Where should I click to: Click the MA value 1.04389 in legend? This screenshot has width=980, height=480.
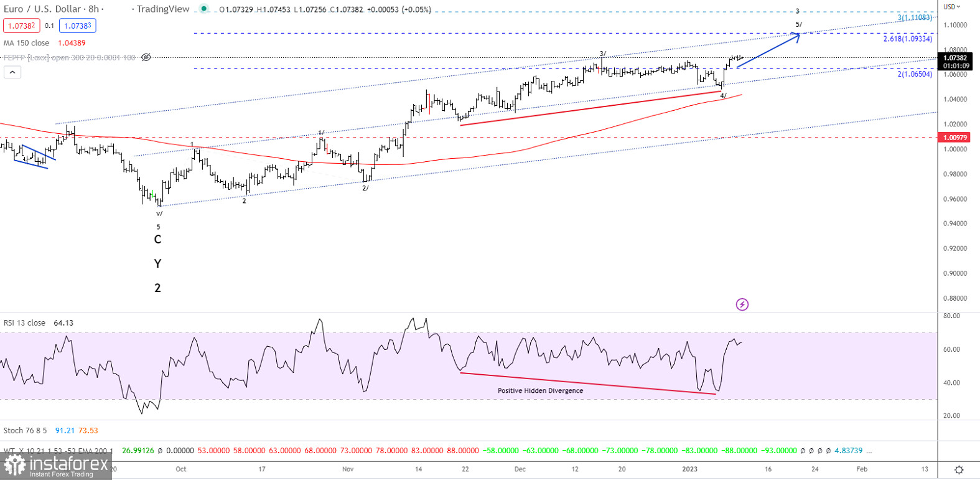(x=72, y=43)
